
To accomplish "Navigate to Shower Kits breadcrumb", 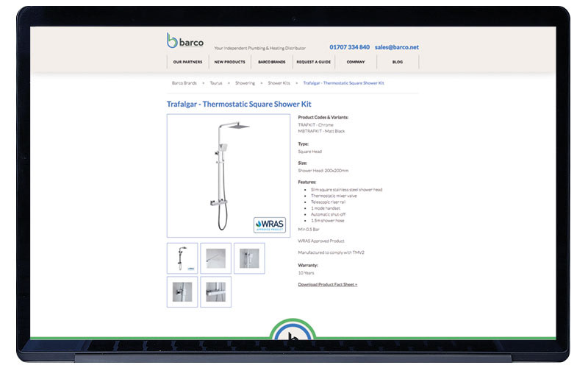I will pyautogui.click(x=279, y=83).
